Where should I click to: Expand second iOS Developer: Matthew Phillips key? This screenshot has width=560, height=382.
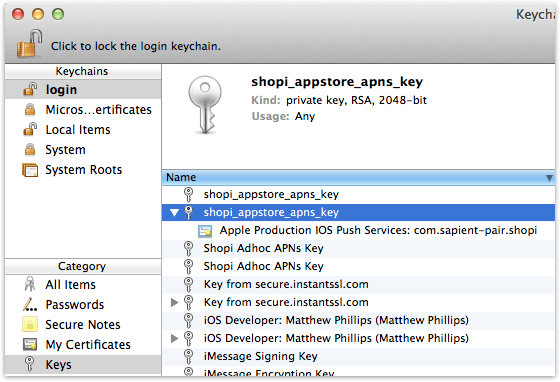tap(174, 338)
